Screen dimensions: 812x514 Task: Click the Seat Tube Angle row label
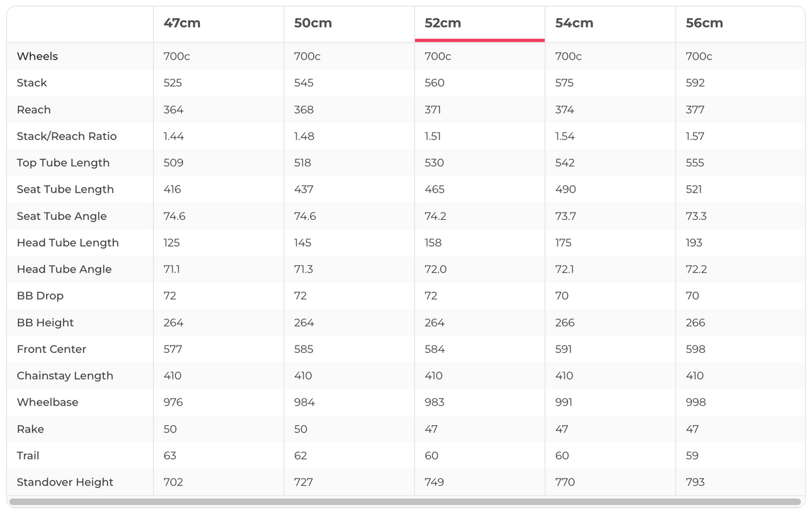(62, 216)
